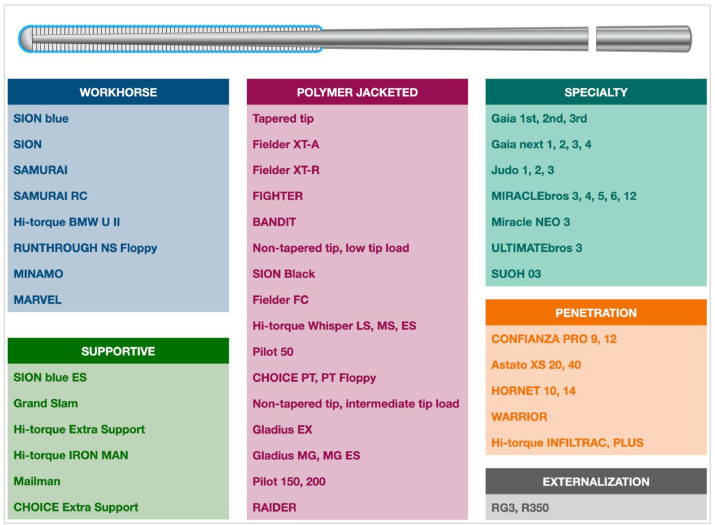Viewport: 715px width, 525px height.
Task: Click the 'Pilot 150, 200' entry
Action: point(289,482)
